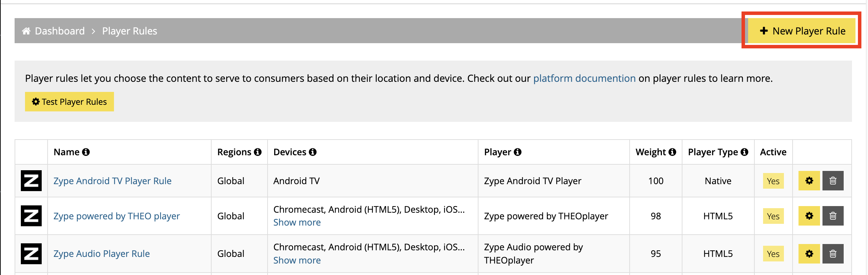Open the Dashboard breadcrumb link
This screenshot has width=868, height=275.
tap(60, 31)
